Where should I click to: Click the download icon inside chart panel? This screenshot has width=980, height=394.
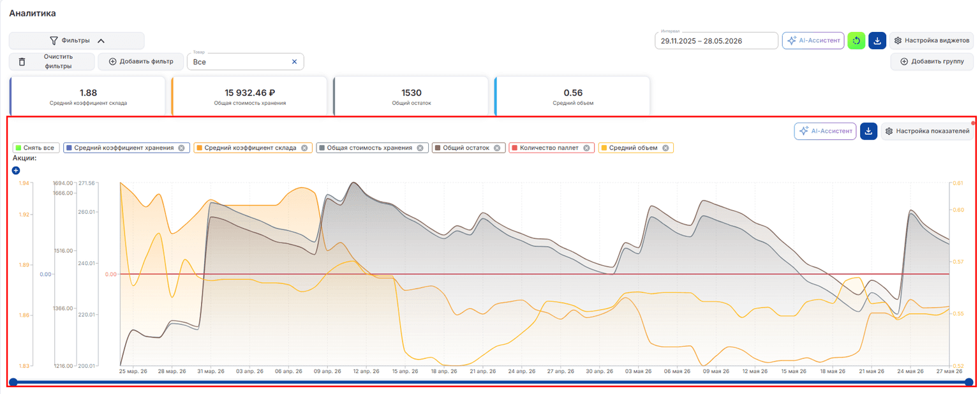coord(868,131)
